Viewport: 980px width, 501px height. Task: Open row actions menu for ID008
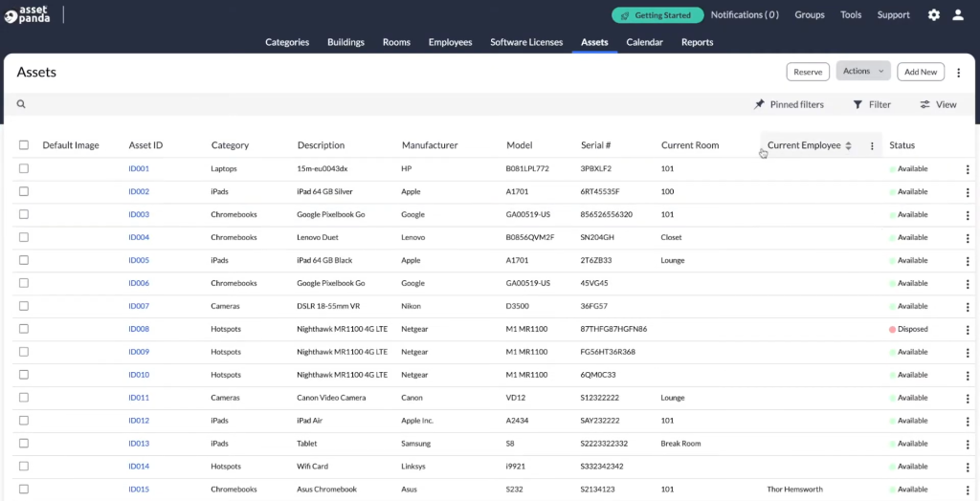[968, 329]
